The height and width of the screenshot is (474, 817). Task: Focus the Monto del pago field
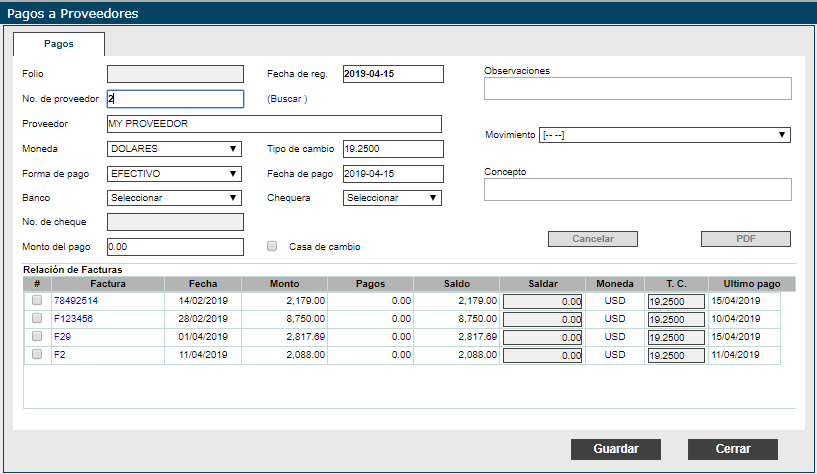pos(174,247)
